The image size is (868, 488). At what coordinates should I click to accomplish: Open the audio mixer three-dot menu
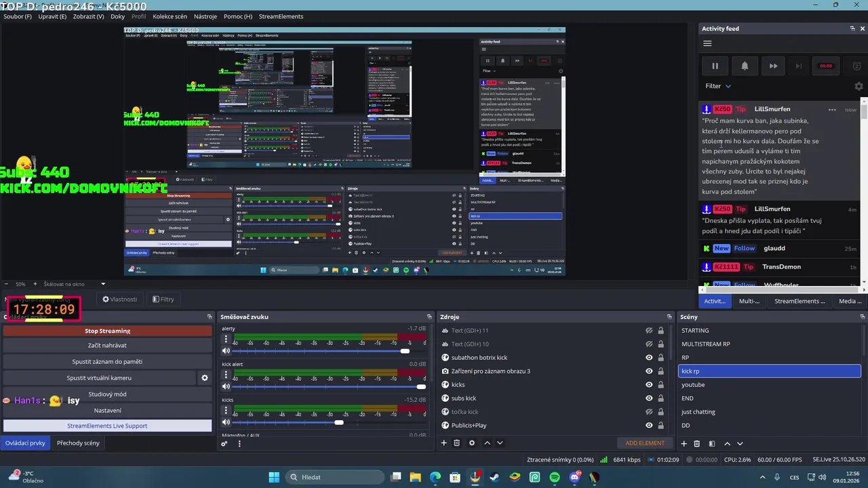coord(239,444)
